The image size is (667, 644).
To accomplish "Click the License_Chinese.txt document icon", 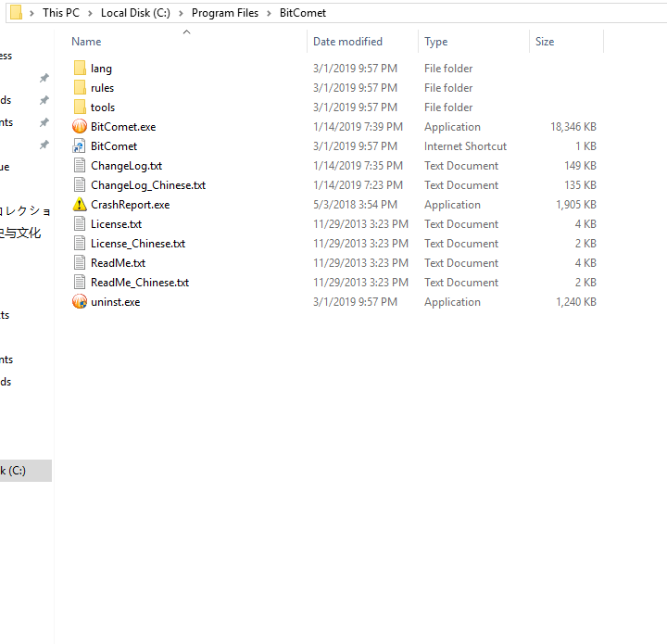I will point(80,244).
